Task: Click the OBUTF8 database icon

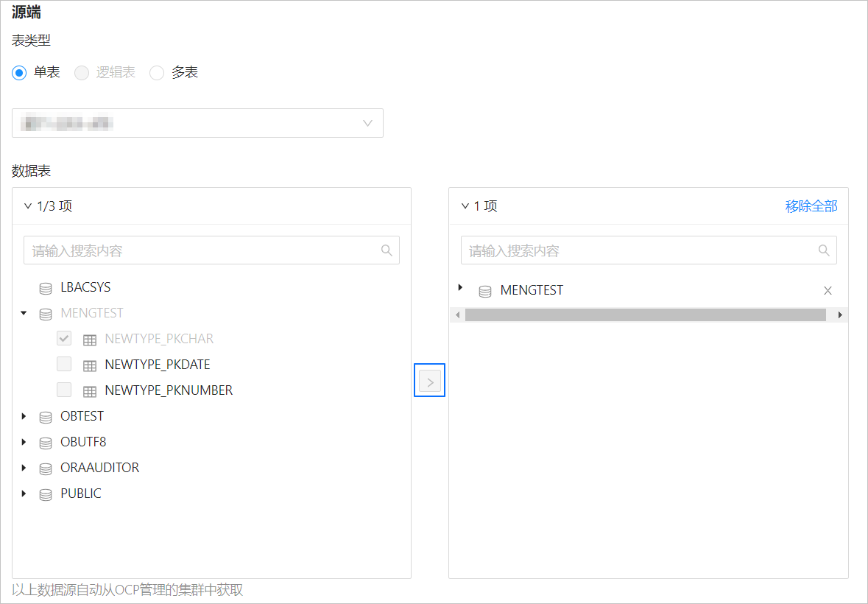Action: (46, 443)
